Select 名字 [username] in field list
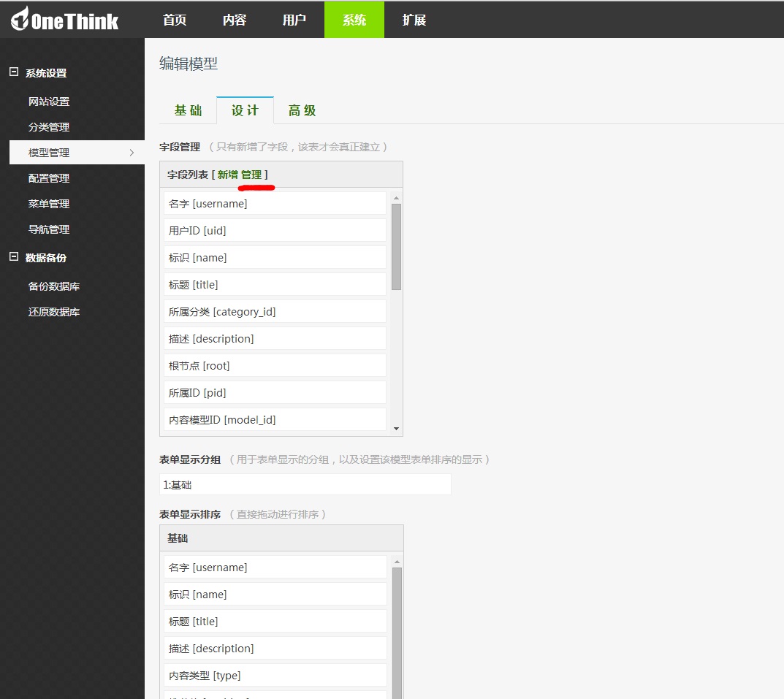The width and height of the screenshot is (784, 699). point(275,204)
